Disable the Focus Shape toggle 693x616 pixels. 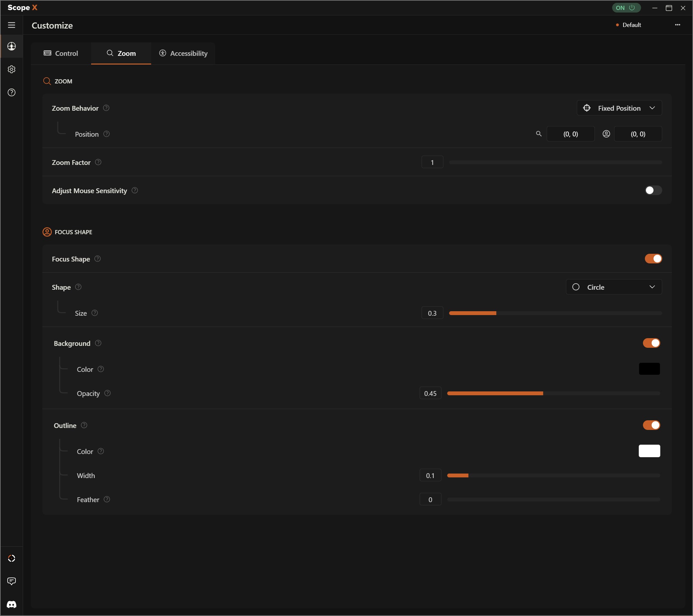pos(653,259)
